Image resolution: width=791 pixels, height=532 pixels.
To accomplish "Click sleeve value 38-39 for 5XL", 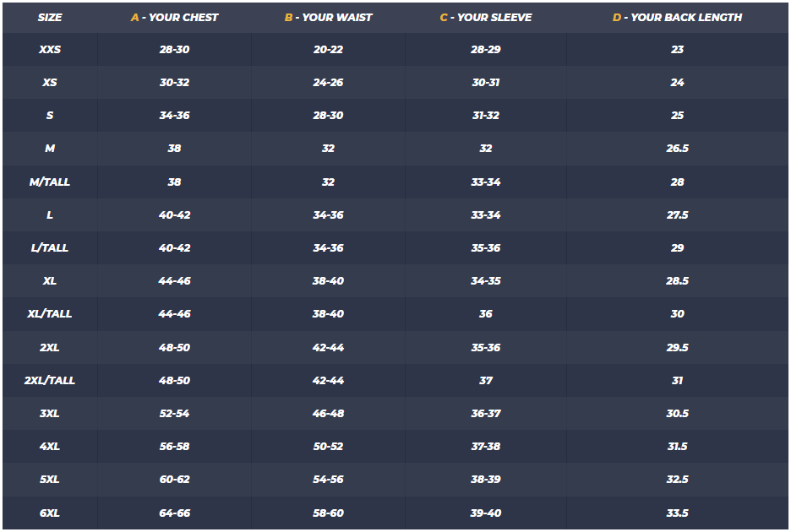I will tap(486, 480).
